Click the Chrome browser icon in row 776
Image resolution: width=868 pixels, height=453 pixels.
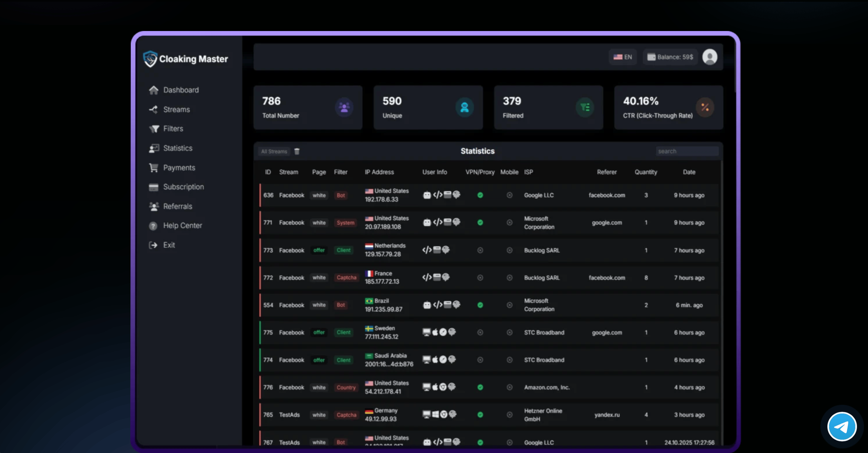443,387
